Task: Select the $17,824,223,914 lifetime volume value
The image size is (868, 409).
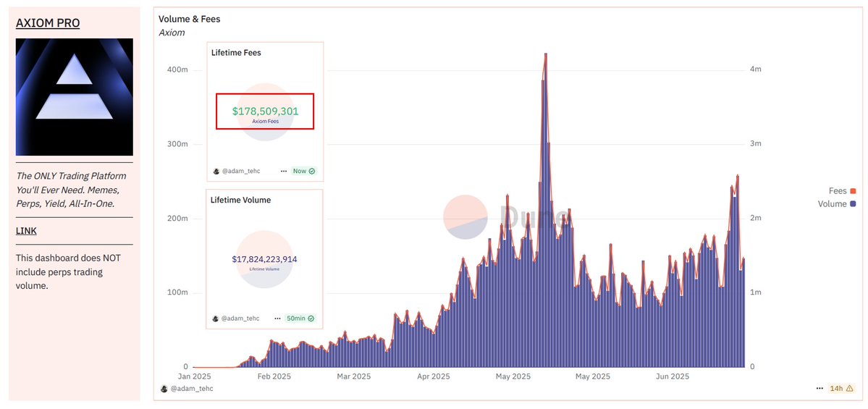Action: 265,258
